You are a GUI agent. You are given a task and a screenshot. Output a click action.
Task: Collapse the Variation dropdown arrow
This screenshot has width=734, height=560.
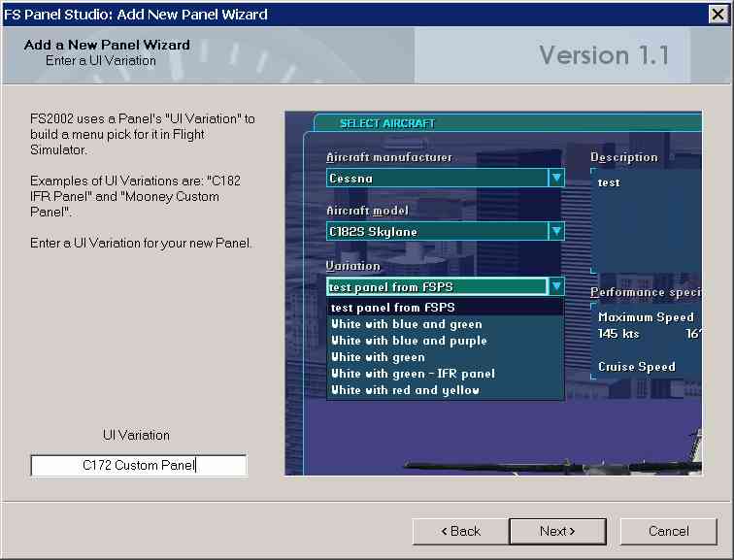tap(556, 286)
